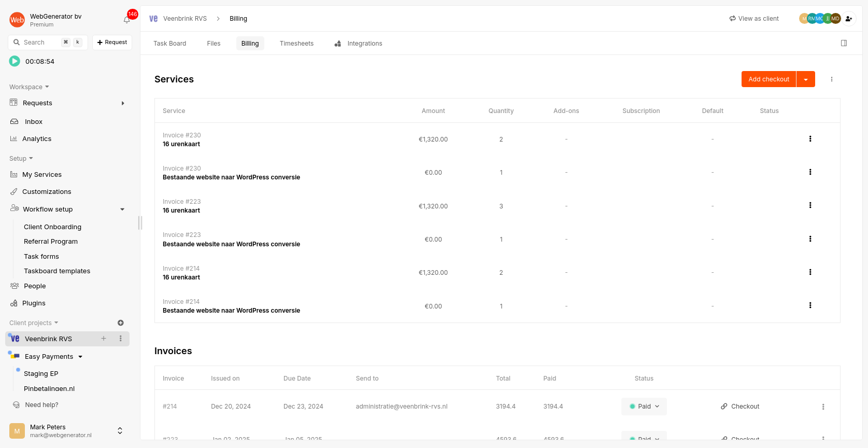Click the add team member icon

(x=848, y=19)
